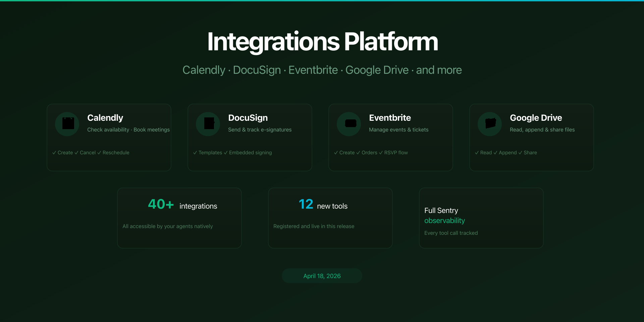Click the words 'new tools'
The width and height of the screenshot is (644, 322).
332,206
